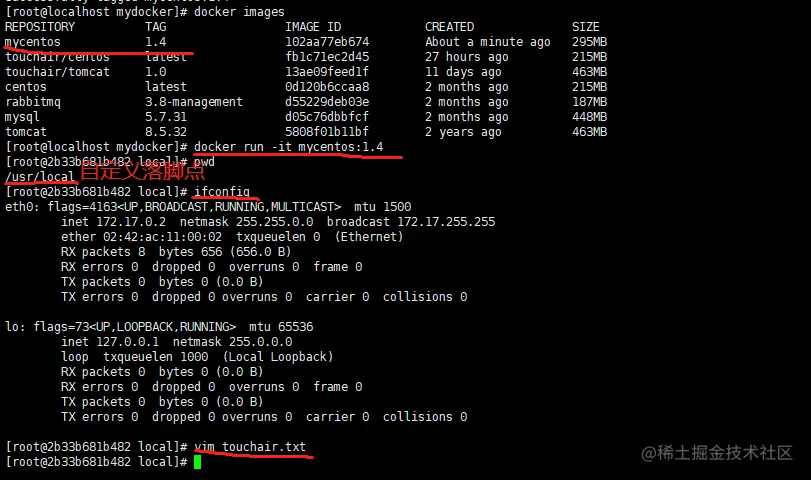The height and width of the screenshot is (480, 811).
Task: Select tag '3.8-management' for rabbitmq
Action: tap(193, 102)
